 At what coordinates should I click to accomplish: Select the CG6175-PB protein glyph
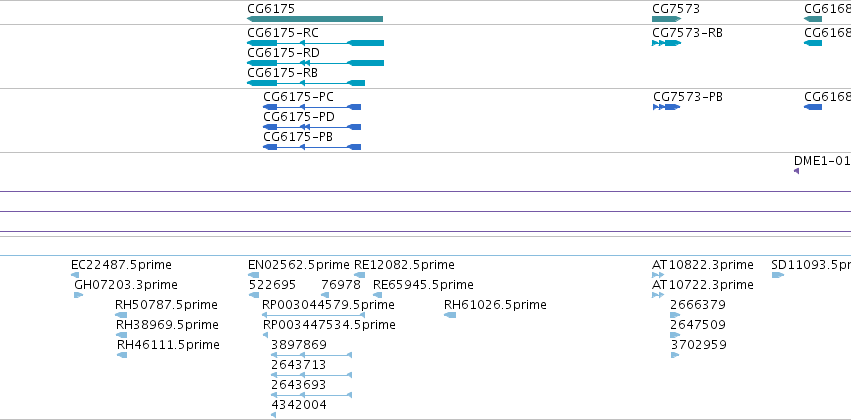[x=312, y=147]
